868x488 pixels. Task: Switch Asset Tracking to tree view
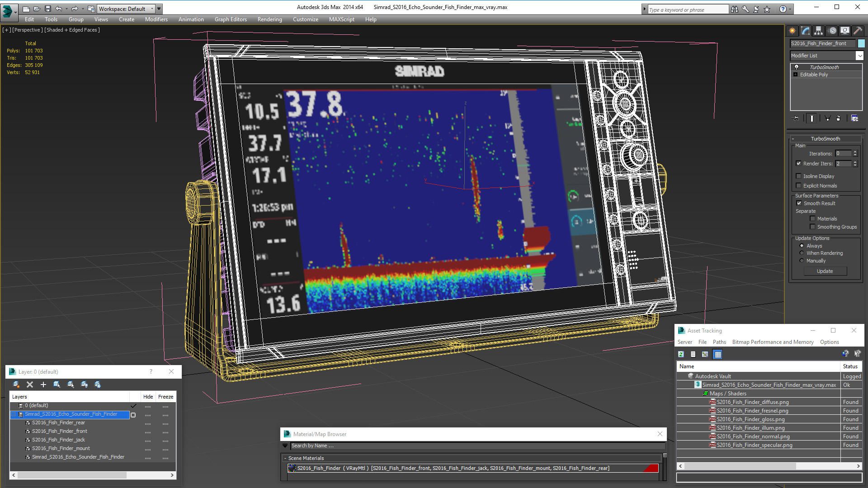click(x=705, y=354)
